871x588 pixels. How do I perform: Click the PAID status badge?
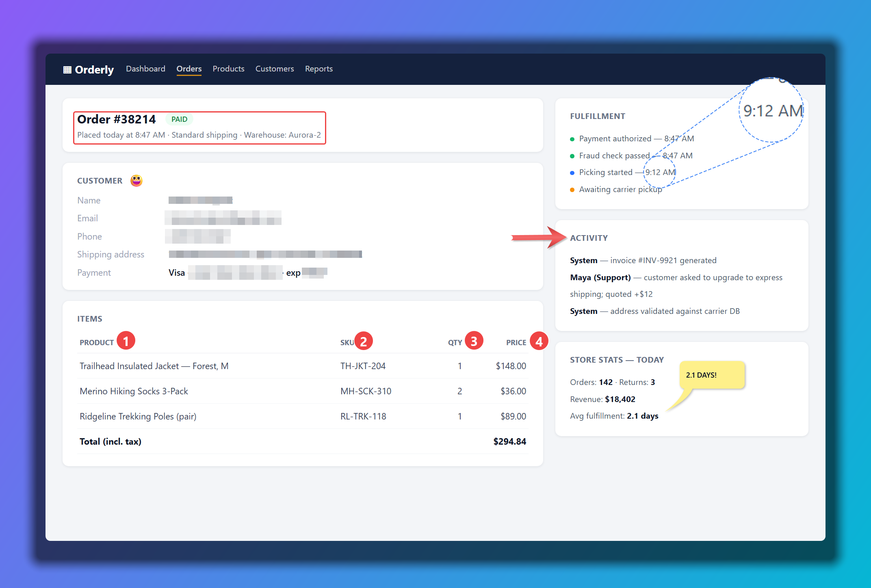pos(179,119)
